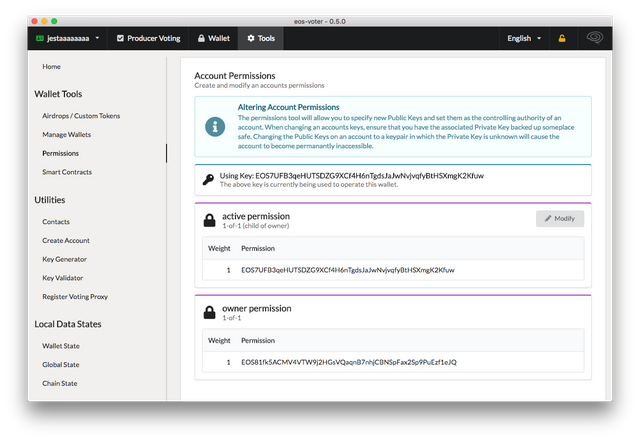This screenshot has width=640, height=441.
Task: Click the key icon beside Using Key
Action: (x=207, y=179)
